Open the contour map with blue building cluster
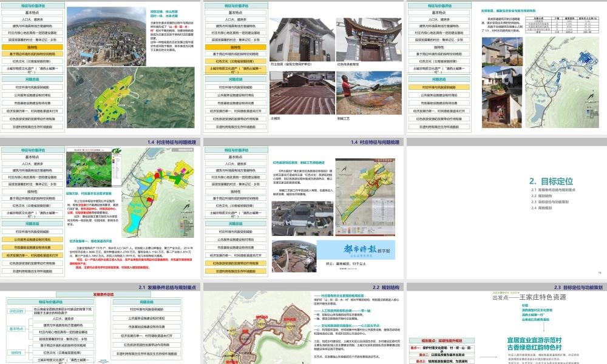This screenshot has height=364, width=607. pyautogui.click(x=561, y=82)
